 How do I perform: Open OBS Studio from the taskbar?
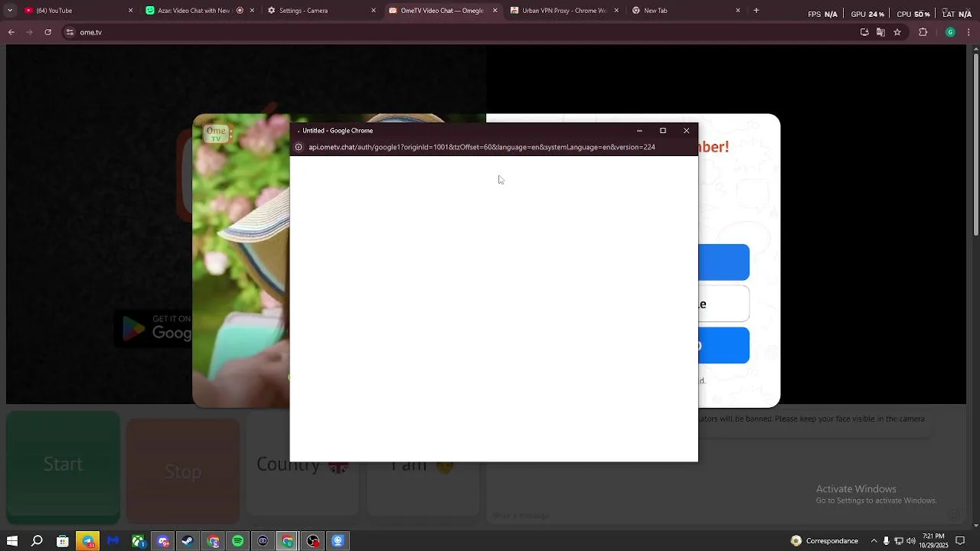tap(313, 541)
